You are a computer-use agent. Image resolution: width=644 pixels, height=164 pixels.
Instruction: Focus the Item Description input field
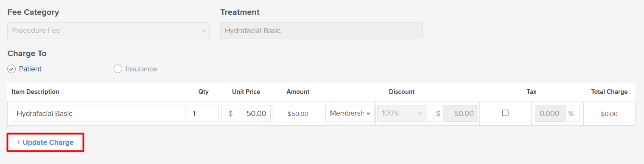pyautogui.click(x=98, y=113)
